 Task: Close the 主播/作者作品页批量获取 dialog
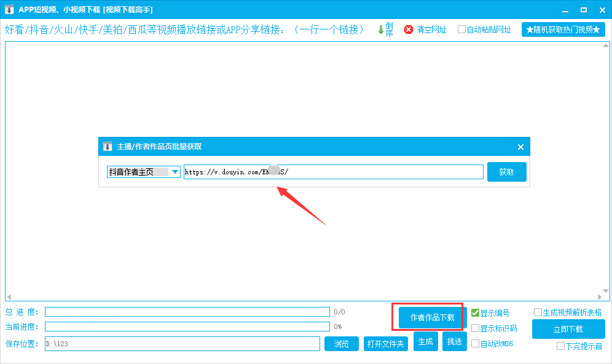tap(520, 147)
